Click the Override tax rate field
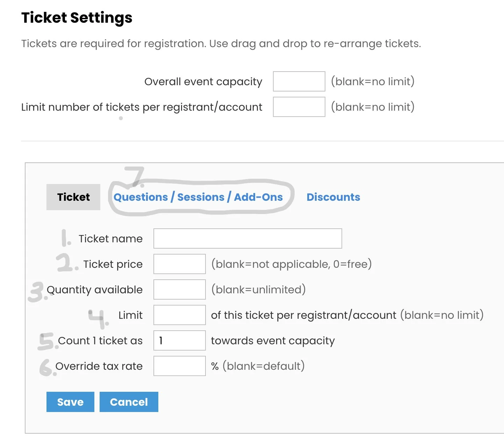The width and height of the screenshot is (504, 441). tap(179, 366)
